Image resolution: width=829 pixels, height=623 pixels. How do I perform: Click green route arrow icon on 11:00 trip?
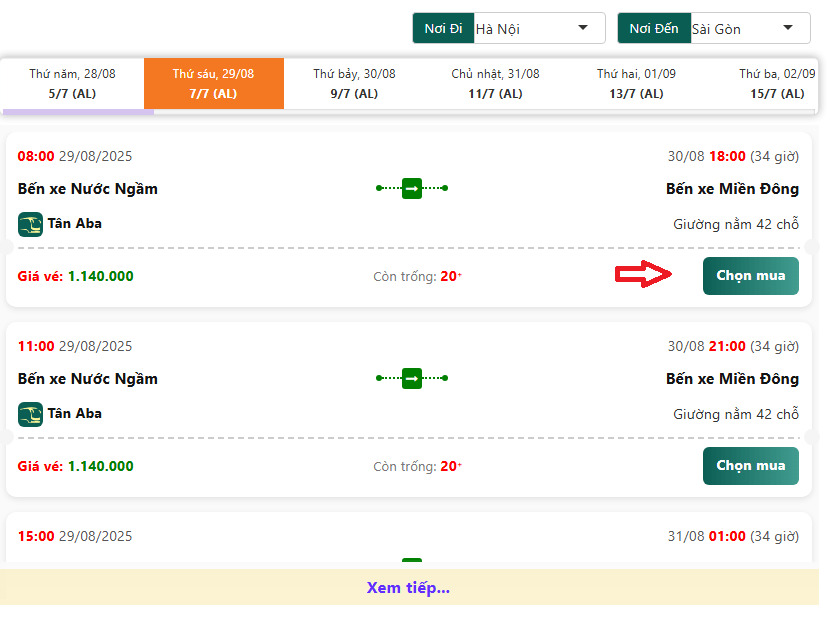(412, 378)
